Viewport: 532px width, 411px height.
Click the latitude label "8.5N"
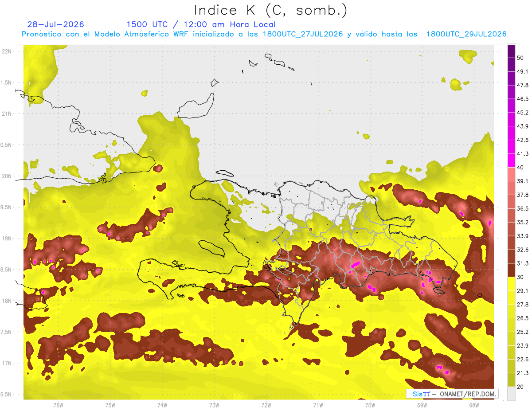pyautogui.click(x=7, y=270)
